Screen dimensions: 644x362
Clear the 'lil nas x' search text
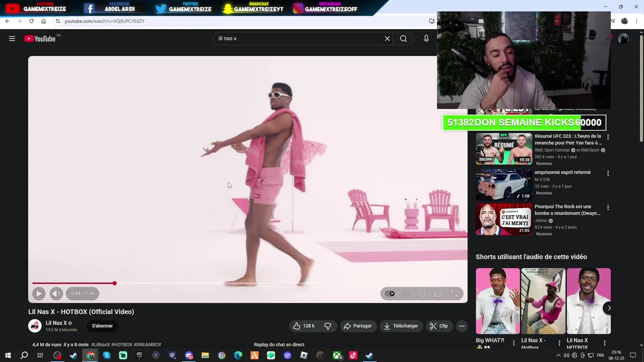[387, 39]
